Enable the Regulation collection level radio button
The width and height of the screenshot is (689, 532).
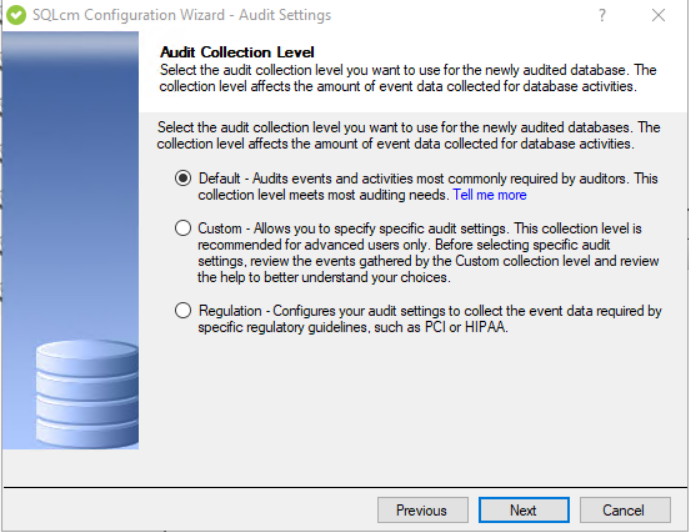183,311
